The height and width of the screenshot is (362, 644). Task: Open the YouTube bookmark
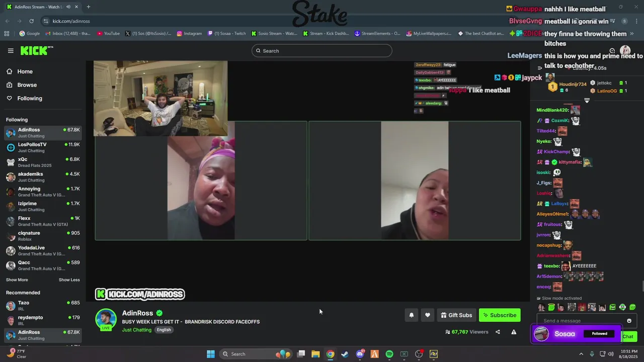[x=108, y=34]
